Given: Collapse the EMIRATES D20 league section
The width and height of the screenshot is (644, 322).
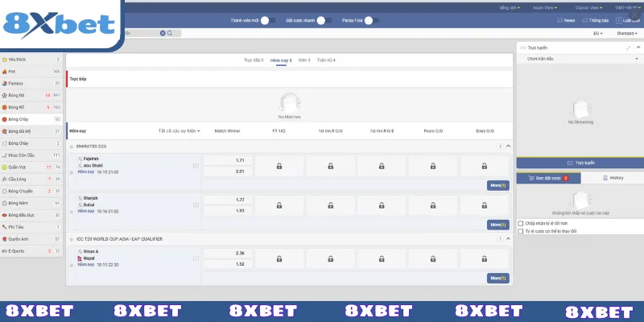Looking at the screenshot, I should pos(509,147).
